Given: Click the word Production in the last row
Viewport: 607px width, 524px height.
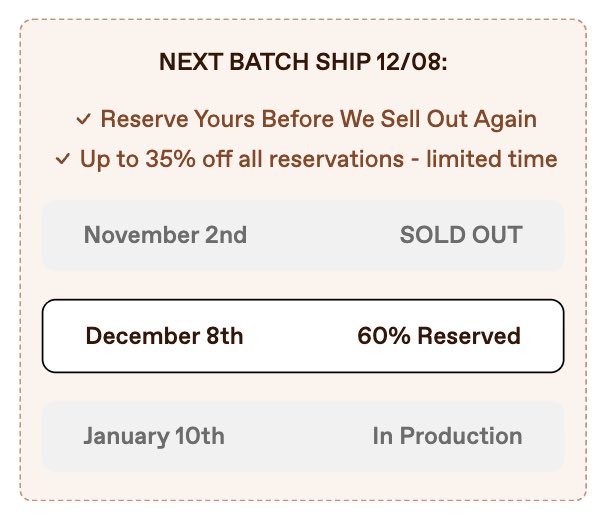Looking at the screenshot, I should click(461, 436).
